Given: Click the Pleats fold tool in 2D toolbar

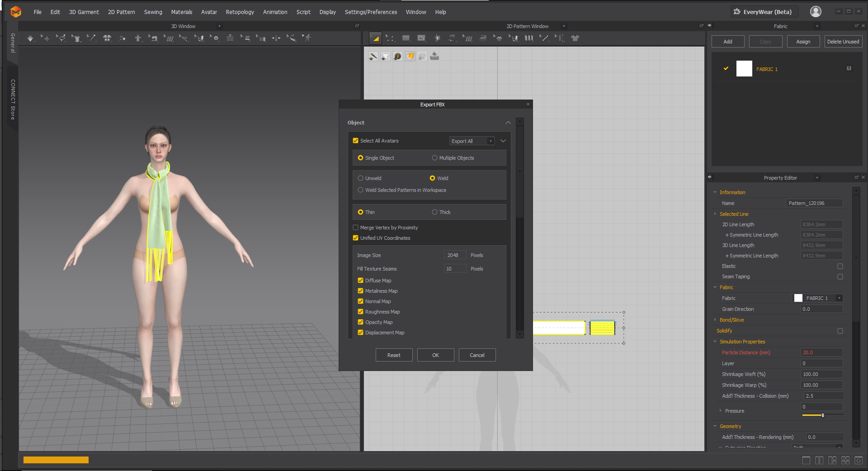Looking at the screenshot, I should 529,38.
